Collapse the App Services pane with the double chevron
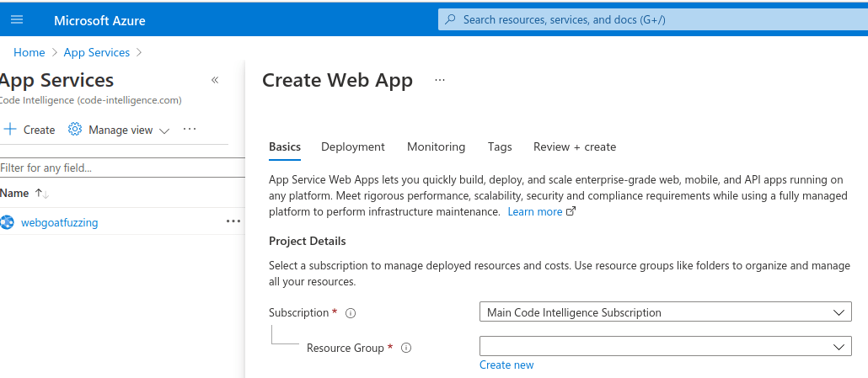Image resolution: width=868 pixels, height=378 pixels. 215,80
